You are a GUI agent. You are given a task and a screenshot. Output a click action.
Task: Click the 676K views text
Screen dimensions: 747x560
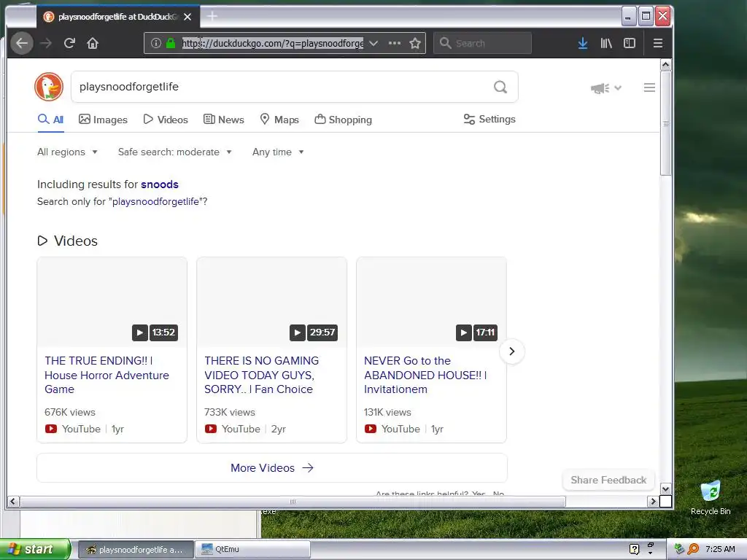click(x=70, y=413)
